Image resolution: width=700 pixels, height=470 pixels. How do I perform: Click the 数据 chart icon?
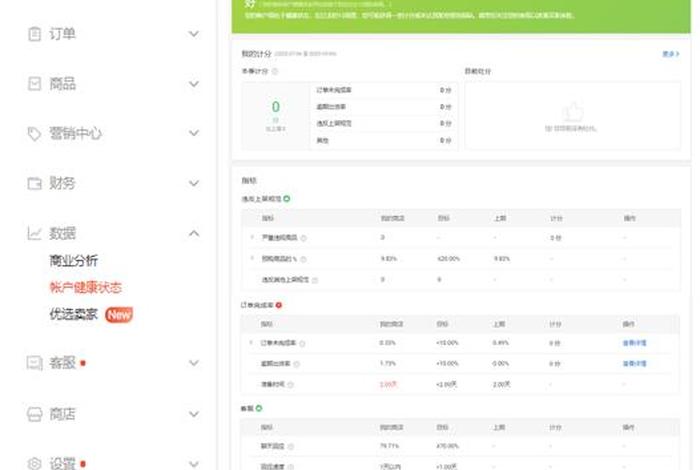pos(34,233)
